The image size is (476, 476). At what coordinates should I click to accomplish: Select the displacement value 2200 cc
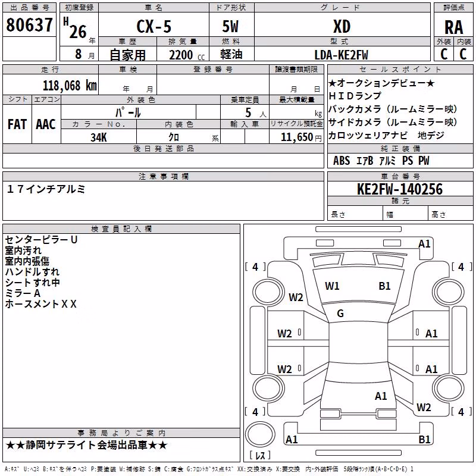pos(187,55)
